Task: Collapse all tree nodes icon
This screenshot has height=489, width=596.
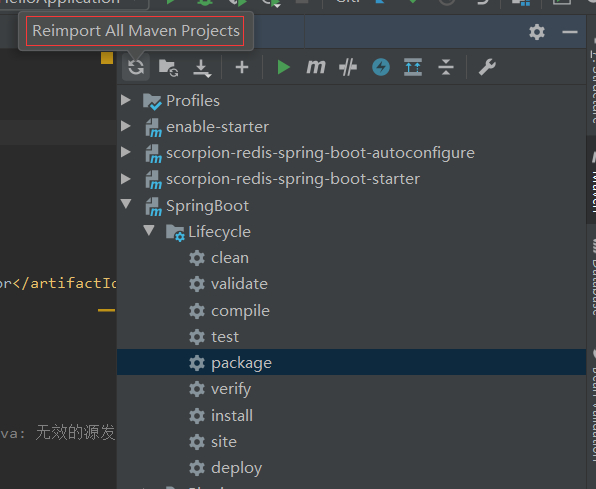Action: tap(445, 67)
